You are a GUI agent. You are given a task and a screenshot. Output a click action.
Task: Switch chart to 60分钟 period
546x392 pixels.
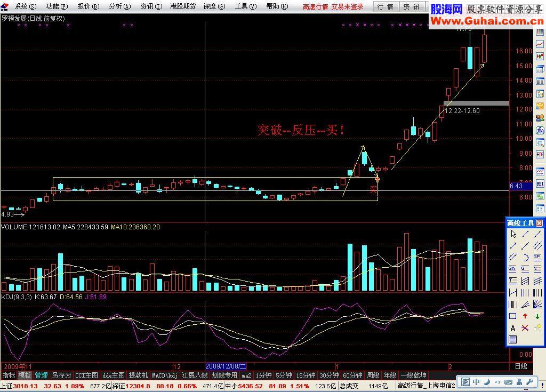352,375
